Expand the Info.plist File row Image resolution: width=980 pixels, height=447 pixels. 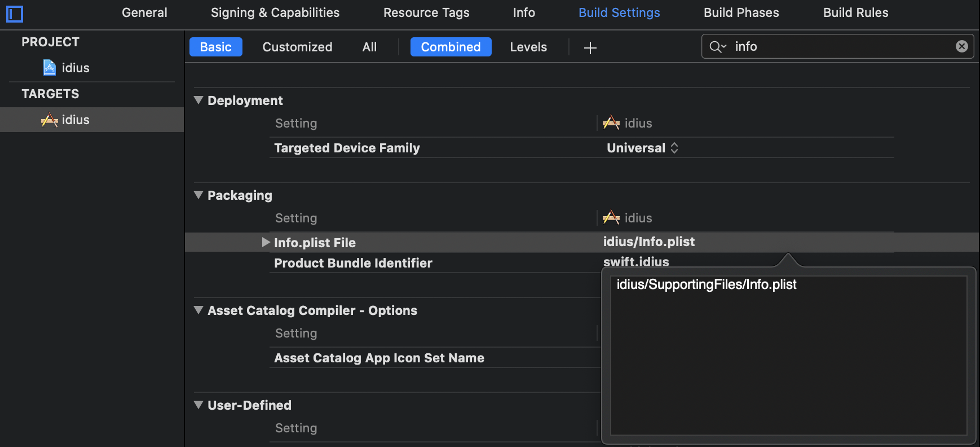click(266, 242)
